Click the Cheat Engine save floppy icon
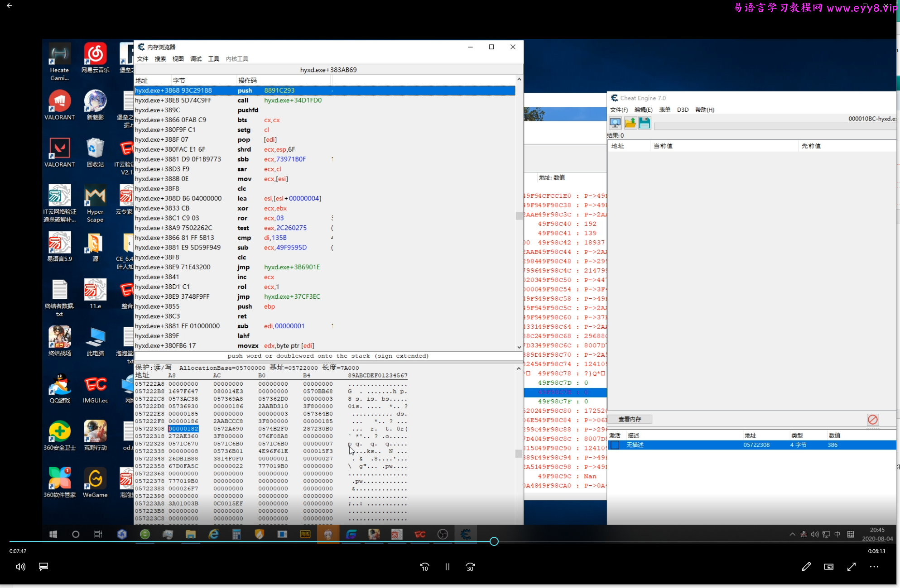This screenshot has height=588, width=900. point(645,123)
